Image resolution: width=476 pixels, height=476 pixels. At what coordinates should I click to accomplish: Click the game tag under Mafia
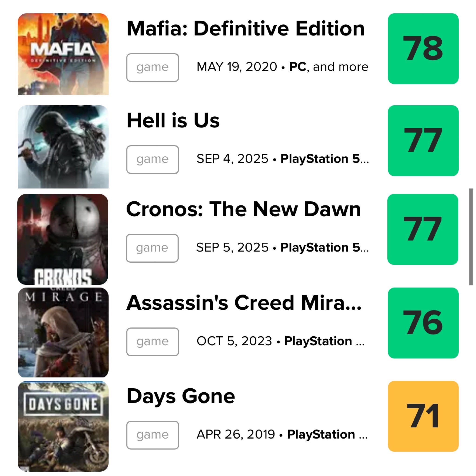pos(152,67)
